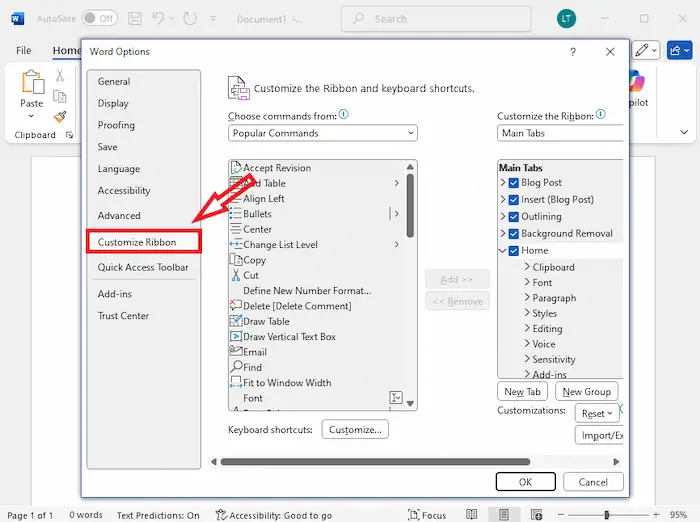The image size is (700, 522).
Task: Click the dialog's horizontal scrollbar
Action: point(375,462)
